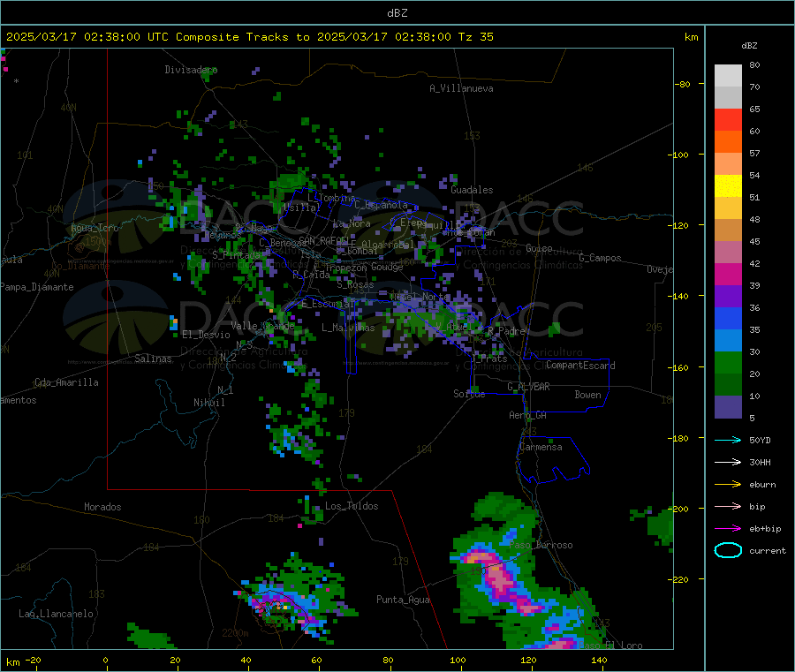Click the 'Lag.Llancanelo' map label

[56, 614]
